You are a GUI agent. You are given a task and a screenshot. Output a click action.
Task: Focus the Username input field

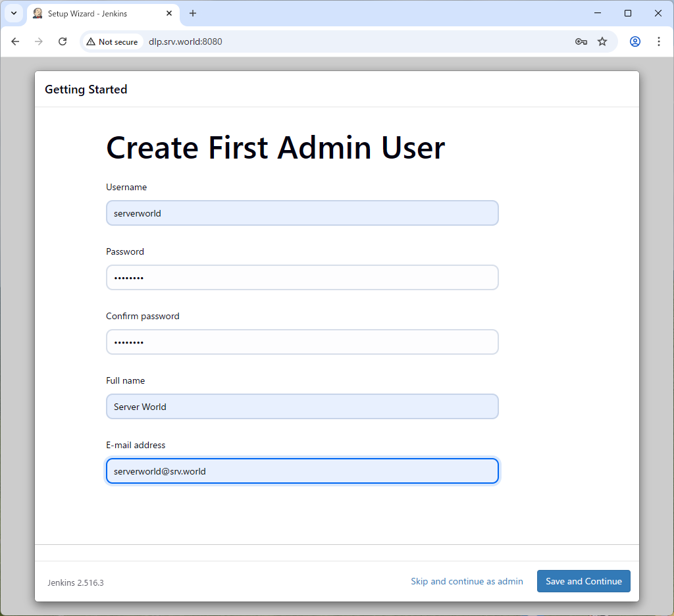point(302,213)
